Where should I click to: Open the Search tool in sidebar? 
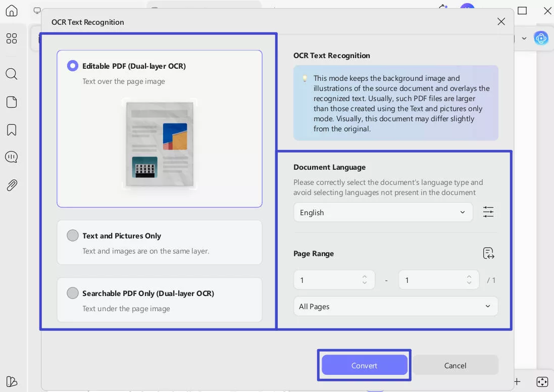(11, 74)
